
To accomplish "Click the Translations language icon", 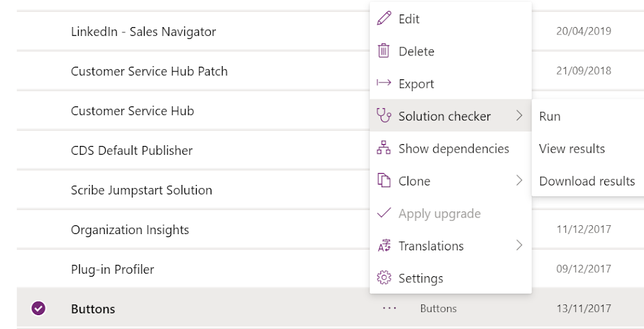I will point(384,246).
